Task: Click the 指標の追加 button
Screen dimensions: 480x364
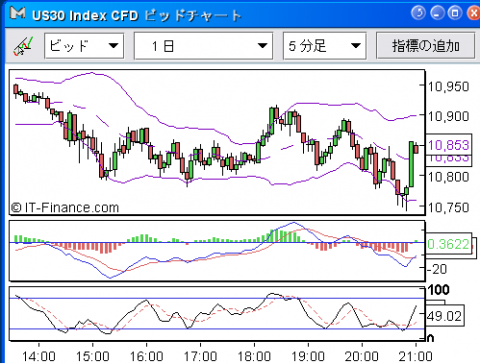Action: point(426,46)
